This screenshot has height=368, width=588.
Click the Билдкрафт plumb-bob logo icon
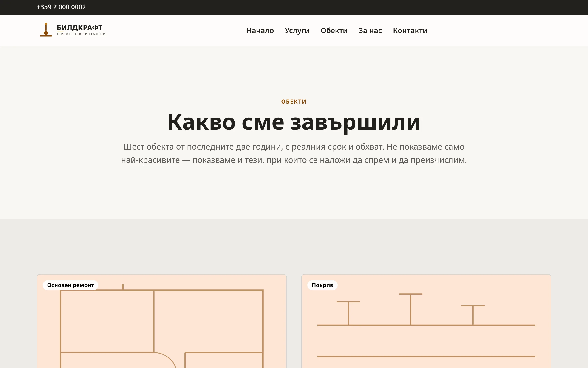46,30
